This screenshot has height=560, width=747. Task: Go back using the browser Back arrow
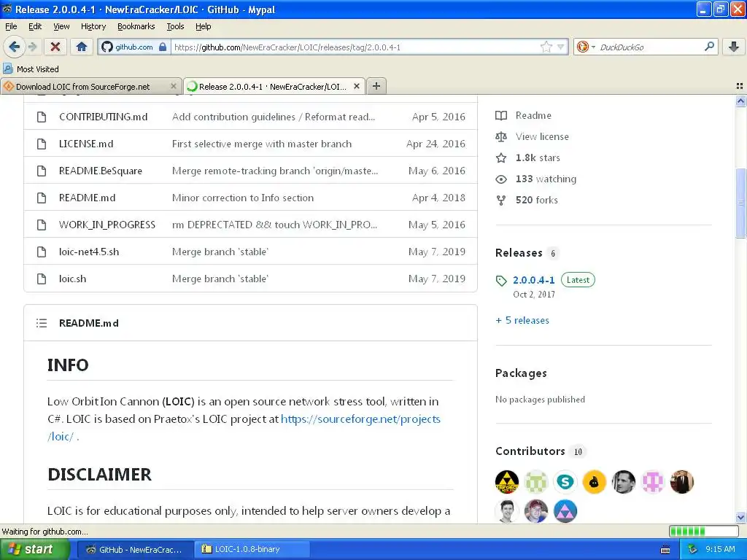point(14,47)
